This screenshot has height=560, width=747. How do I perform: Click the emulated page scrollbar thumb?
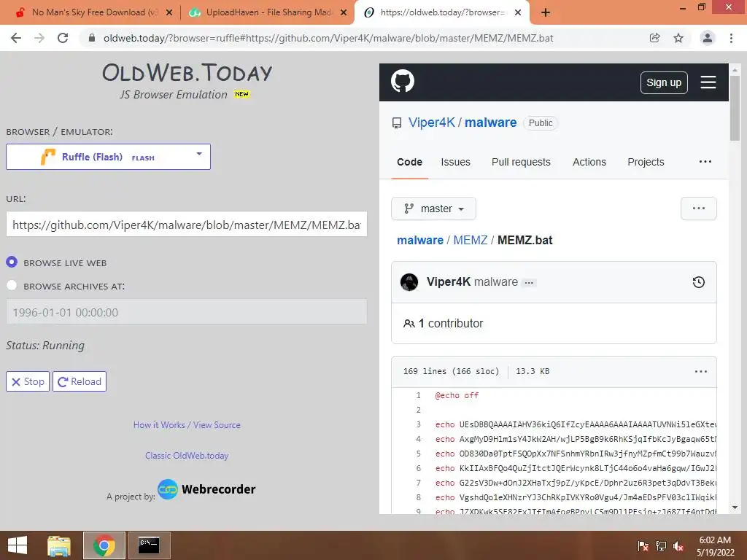pyautogui.click(x=735, y=108)
